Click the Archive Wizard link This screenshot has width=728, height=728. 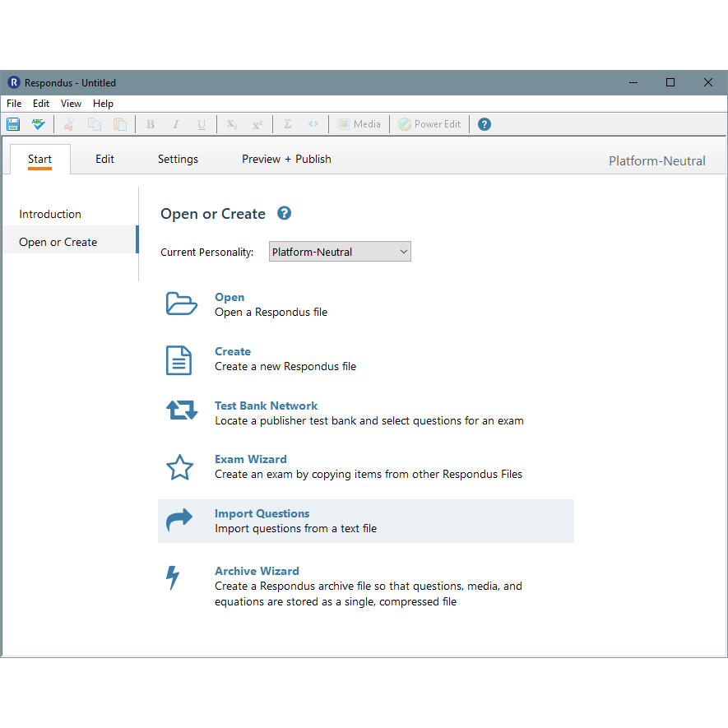coord(257,571)
